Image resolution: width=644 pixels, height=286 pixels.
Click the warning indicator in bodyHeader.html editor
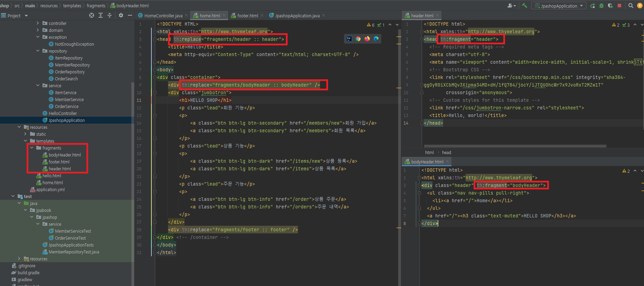[x=626, y=171]
